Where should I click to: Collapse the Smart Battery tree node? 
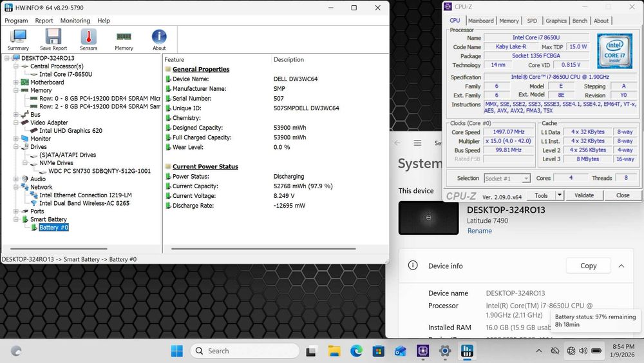click(x=15, y=219)
